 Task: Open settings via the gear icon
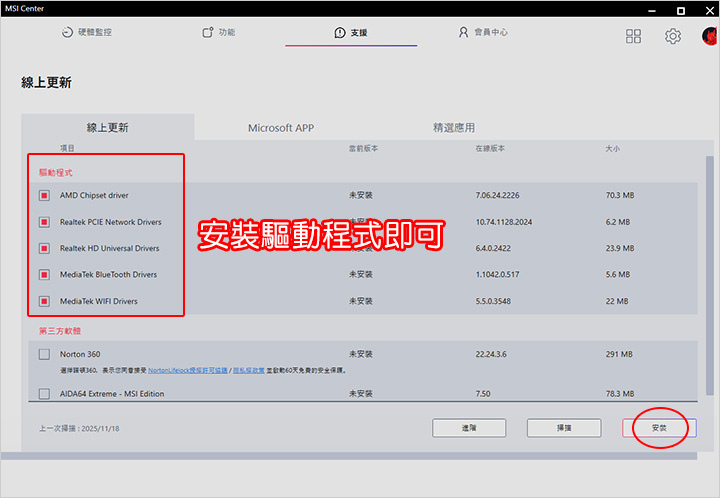click(x=673, y=36)
